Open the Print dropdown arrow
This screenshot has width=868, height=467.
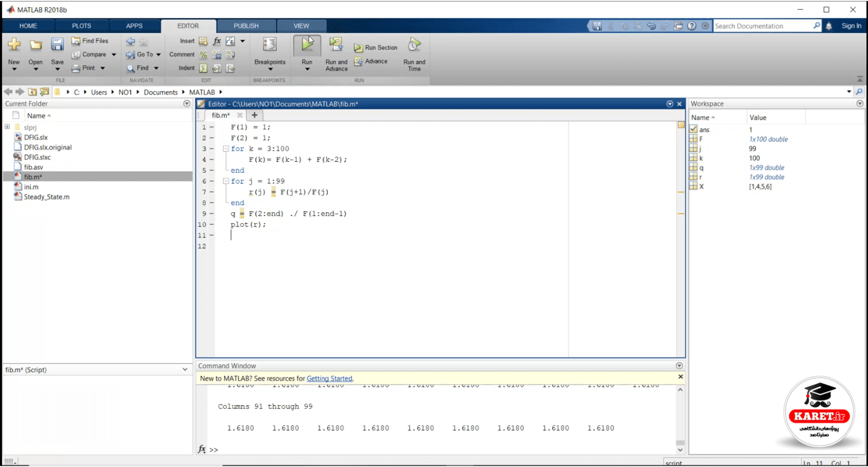coord(103,68)
